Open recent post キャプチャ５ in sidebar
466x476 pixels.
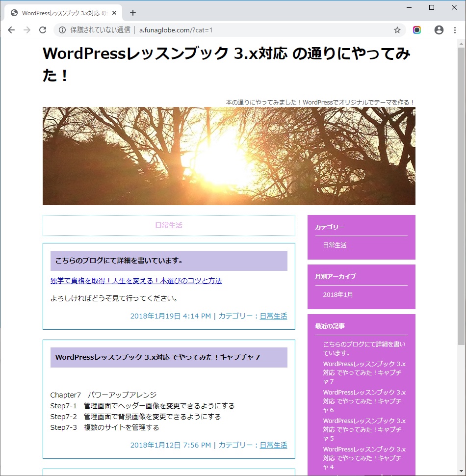click(364, 429)
